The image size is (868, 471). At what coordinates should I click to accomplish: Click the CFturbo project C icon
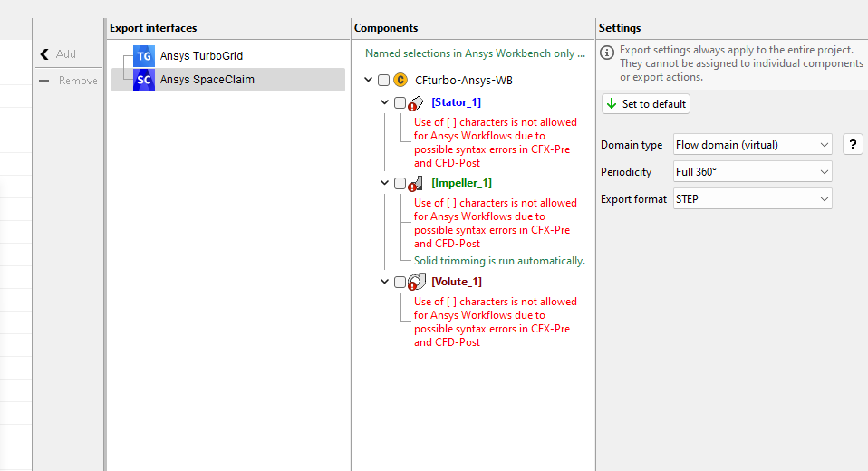(x=400, y=81)
